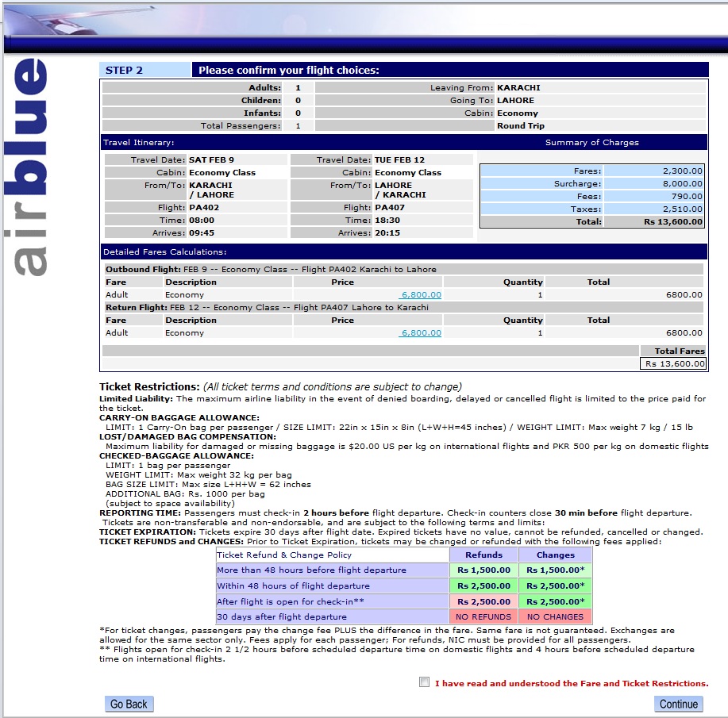Click the Rs 1,500.00 refund fee cell

pos(483,570)
